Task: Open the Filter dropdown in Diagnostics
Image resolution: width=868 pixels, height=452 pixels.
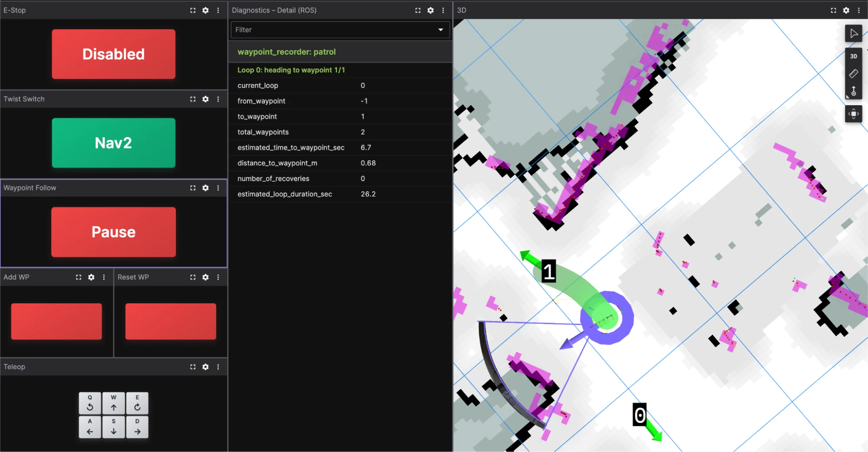Action: [340, 30]
